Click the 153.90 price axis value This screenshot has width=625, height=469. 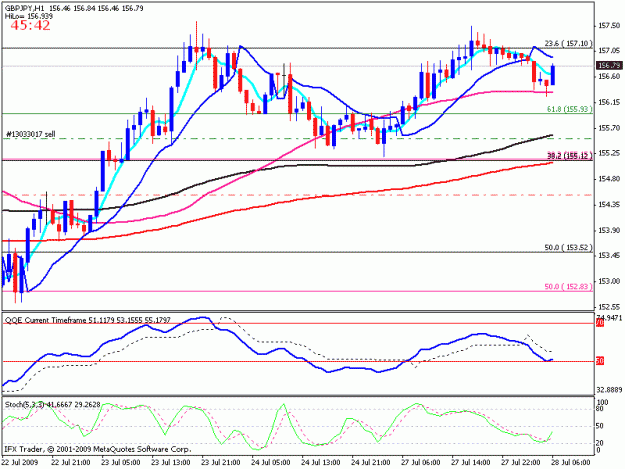(609, 230)
